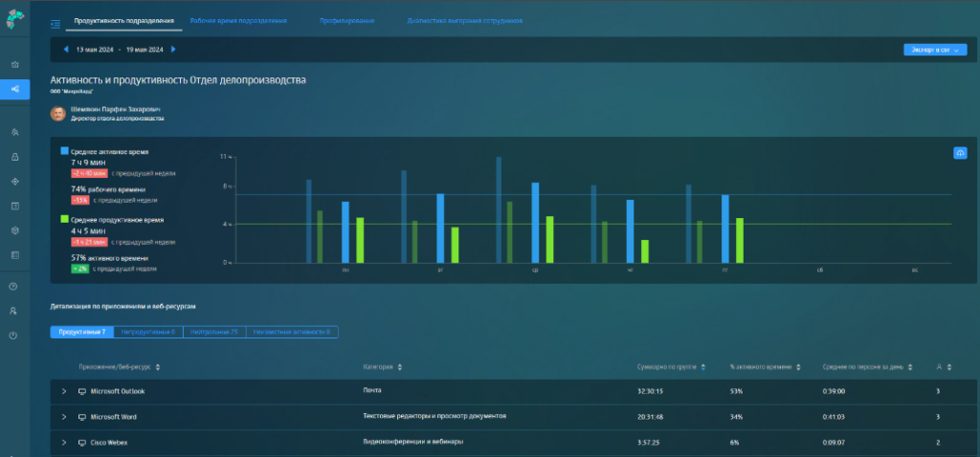Open the 'Экспорт в csv' dropdown
Image resolution: width=980 pixels, height=457 pixels.
click(934, 50)
